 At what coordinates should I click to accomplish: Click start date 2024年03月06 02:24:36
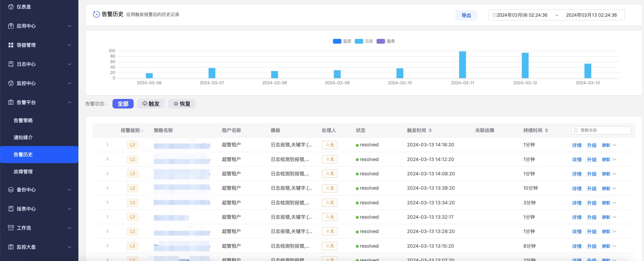[x=522, y=15]
